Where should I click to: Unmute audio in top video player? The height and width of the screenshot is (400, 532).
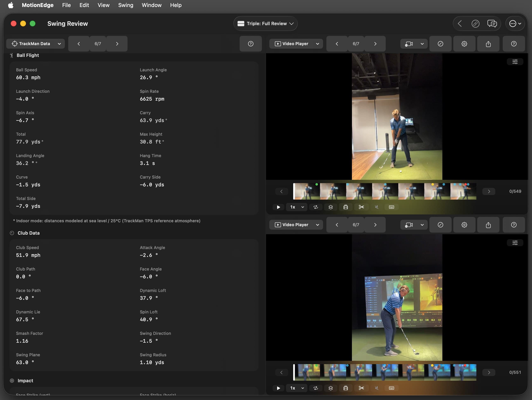point(377,207)
